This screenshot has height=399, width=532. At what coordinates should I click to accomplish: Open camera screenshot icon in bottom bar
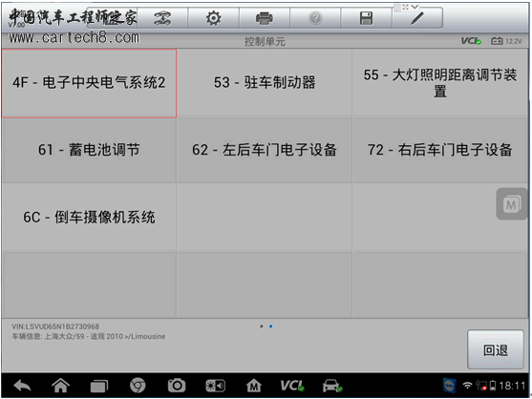[x=177, y=386]
